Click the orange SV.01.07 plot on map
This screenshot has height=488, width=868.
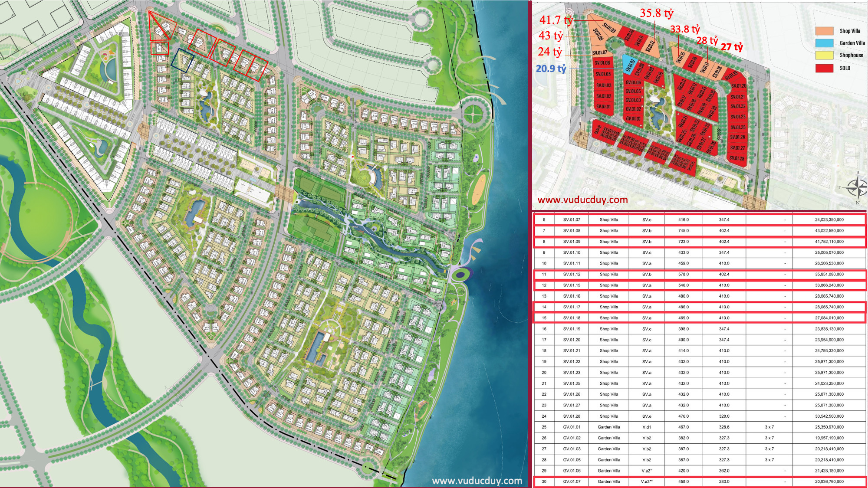[x=600, y=53]
